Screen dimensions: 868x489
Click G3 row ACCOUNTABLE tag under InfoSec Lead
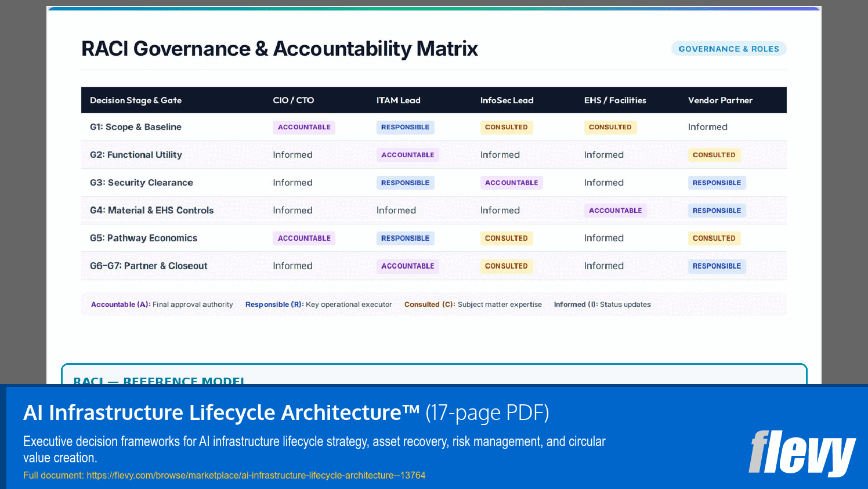tap(512, 183)
